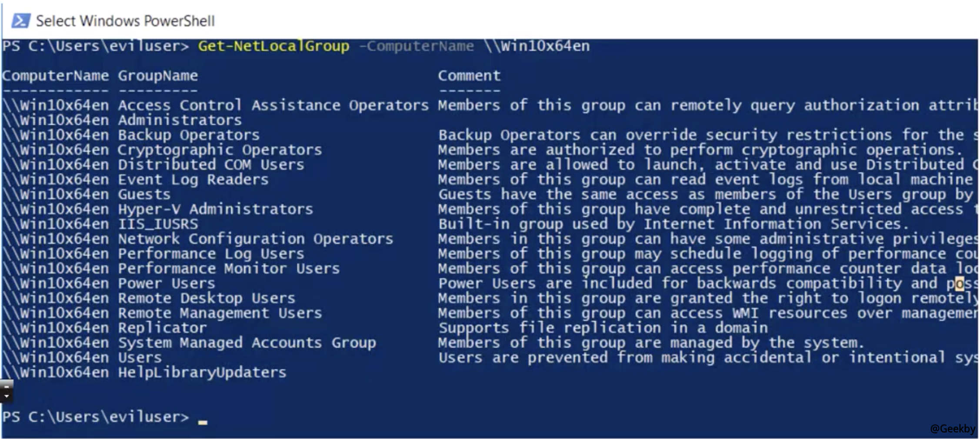Click the minus button on left edge widget

pyautogui.click(x=6, y=386)
